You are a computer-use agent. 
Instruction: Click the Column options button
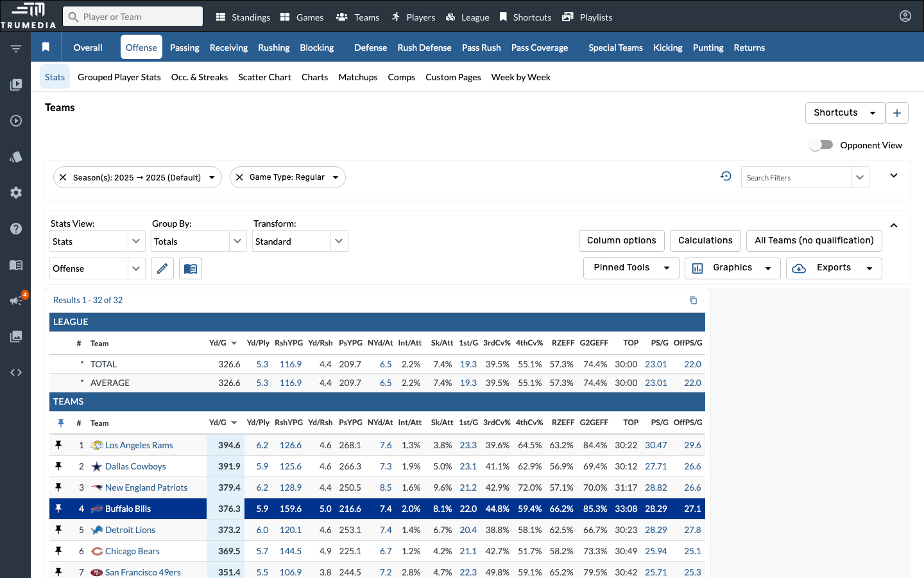pos(622,241)
